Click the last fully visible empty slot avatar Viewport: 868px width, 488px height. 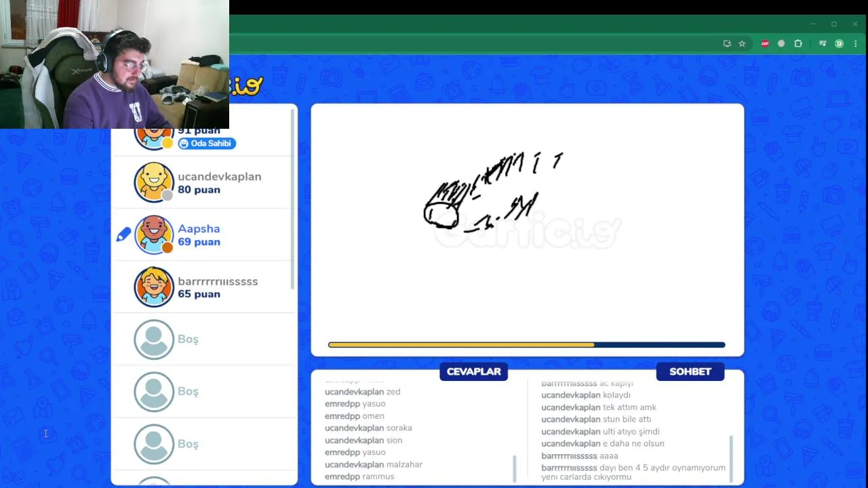(x=154, y=444)
